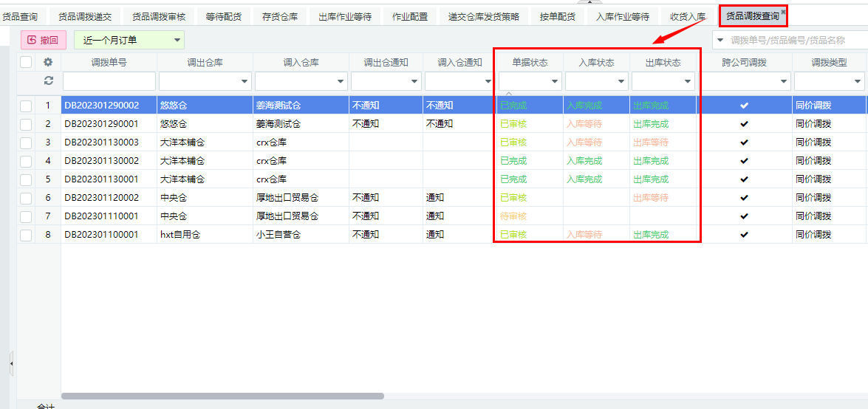Click 跨公司调拨 checkmark in row 1
This screenshot has height=409, width=868.
(745, 106)
